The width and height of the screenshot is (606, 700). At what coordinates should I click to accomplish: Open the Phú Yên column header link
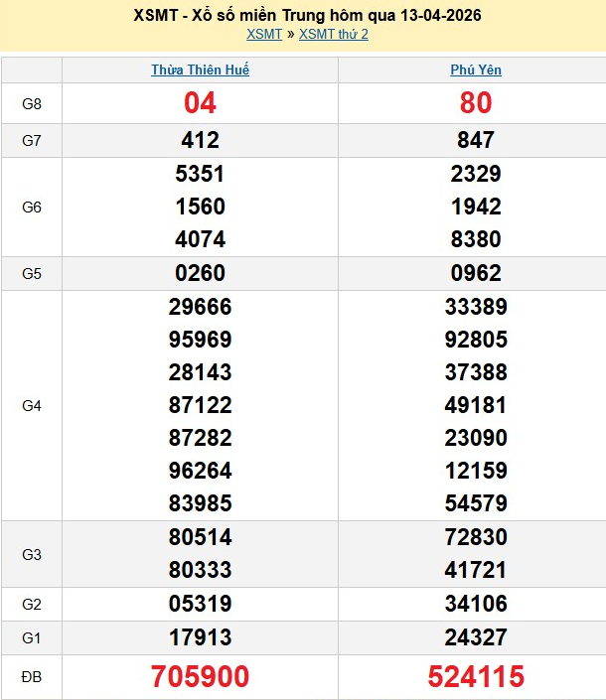point(476,70)
